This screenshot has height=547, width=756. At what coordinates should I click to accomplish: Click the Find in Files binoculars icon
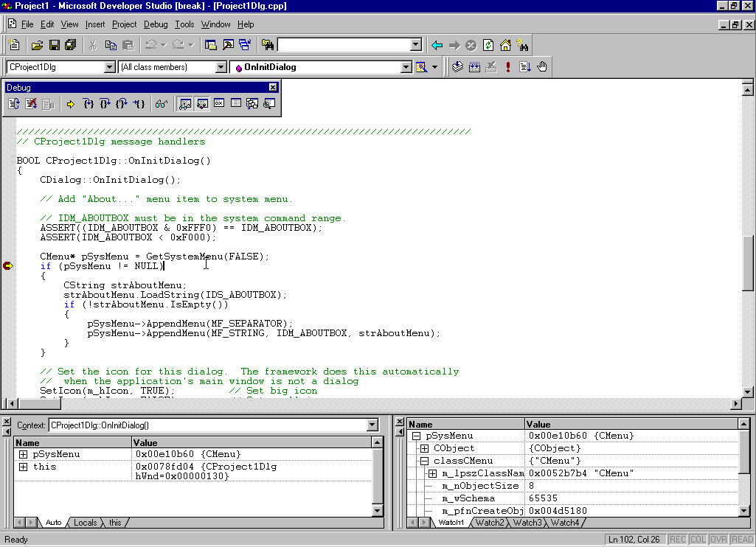[x=268, y=45]
